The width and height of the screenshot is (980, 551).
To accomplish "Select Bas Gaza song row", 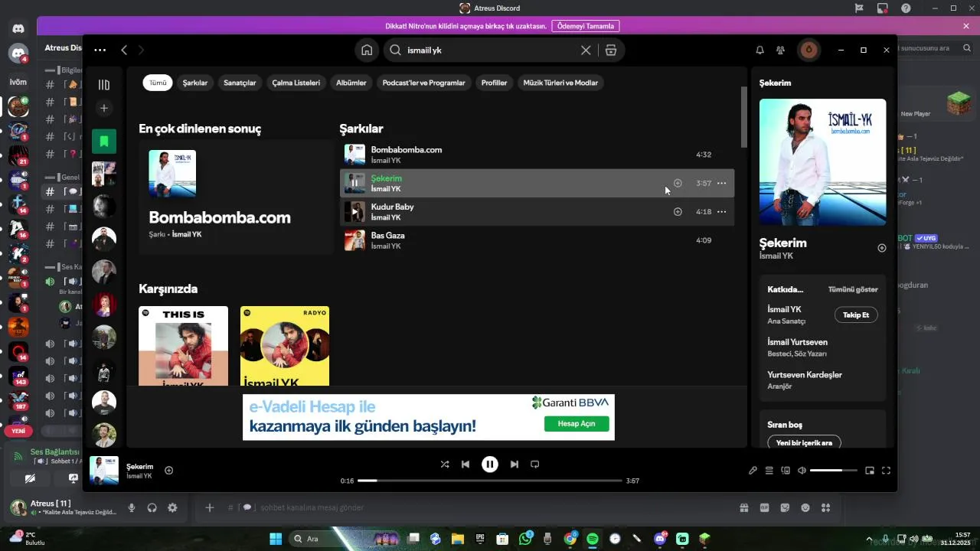I will click(x=537, y=240).
